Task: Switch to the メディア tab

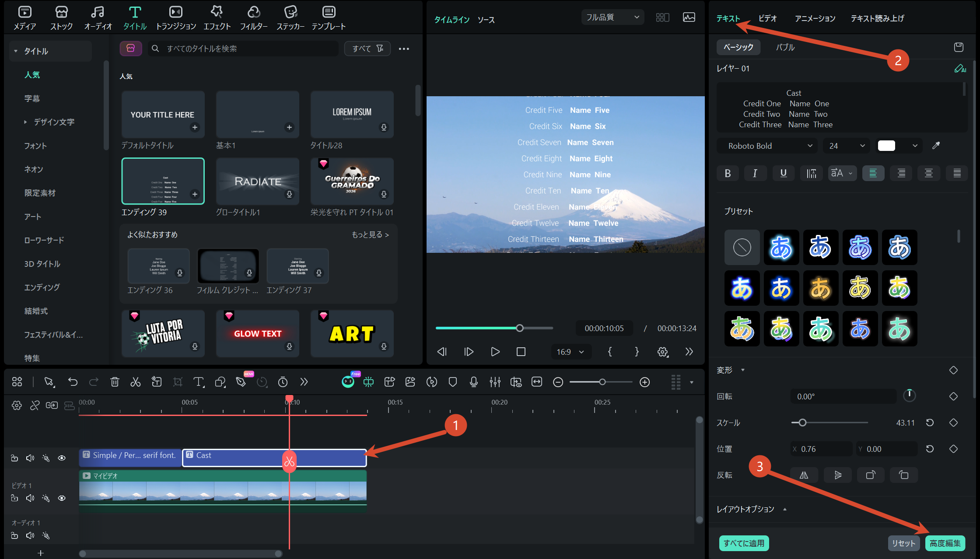Action: [x=25, y=18]
